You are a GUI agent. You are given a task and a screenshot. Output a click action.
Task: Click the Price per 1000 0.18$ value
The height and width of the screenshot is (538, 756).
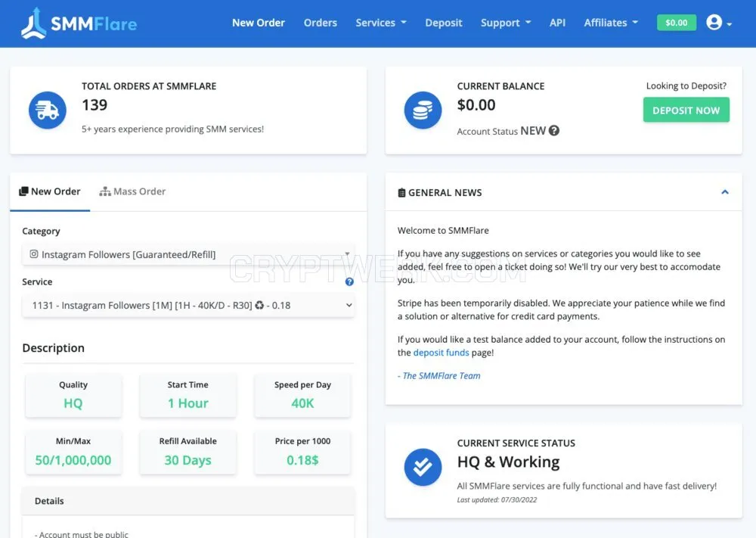[x=303, y=460]
